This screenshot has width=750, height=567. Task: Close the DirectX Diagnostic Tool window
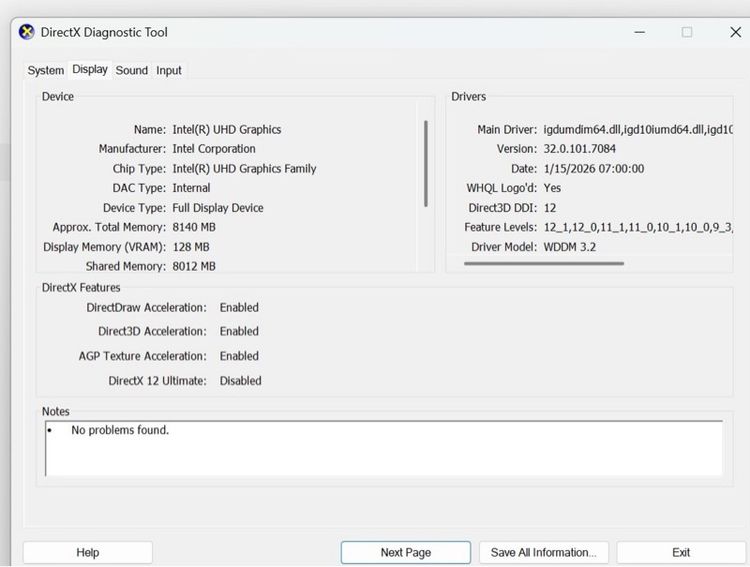pos(736,32)
